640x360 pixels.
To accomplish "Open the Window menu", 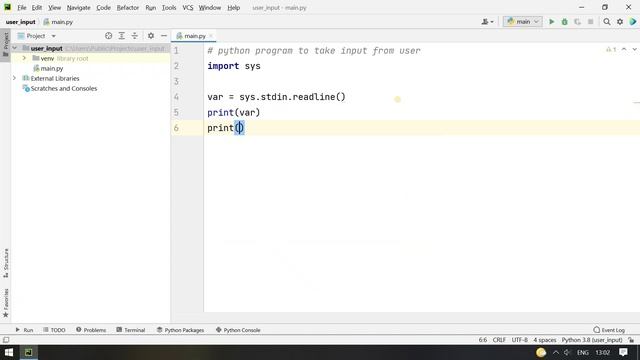I will [210, 7].
